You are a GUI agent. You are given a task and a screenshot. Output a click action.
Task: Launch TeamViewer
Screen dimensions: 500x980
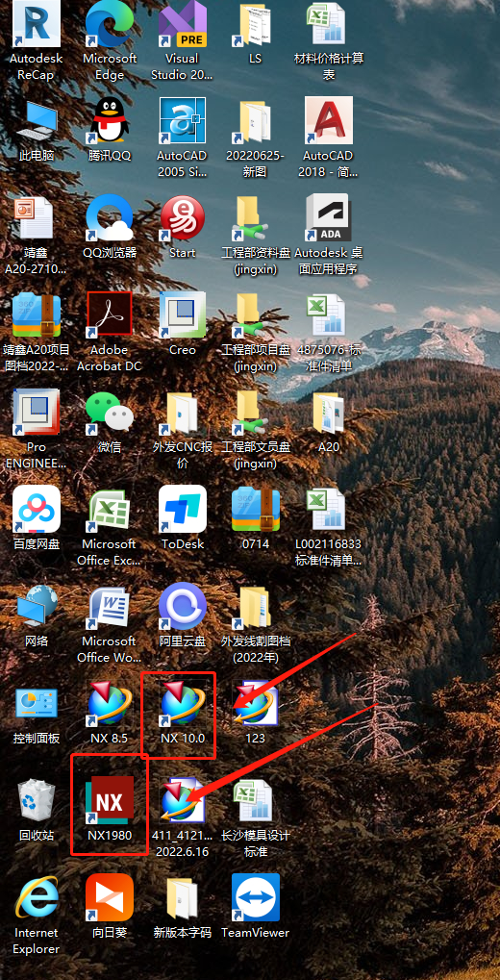255,897
